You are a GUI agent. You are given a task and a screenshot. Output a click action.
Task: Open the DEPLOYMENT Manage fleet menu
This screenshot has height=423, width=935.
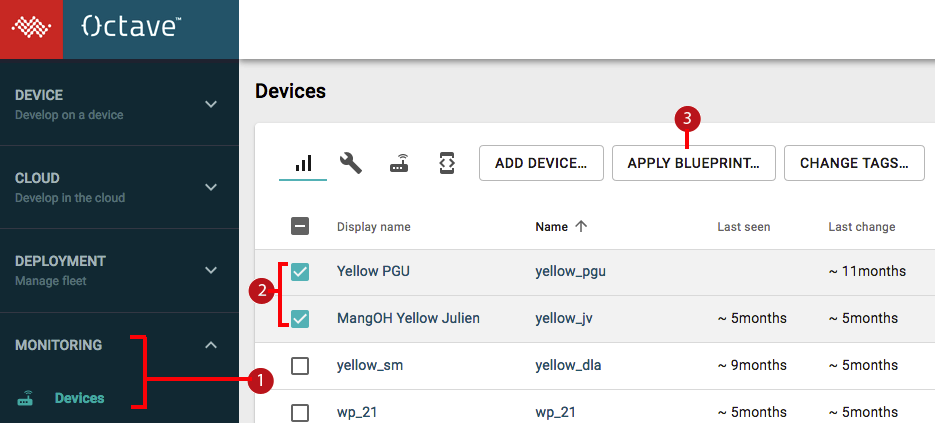[x=119, y=270]
